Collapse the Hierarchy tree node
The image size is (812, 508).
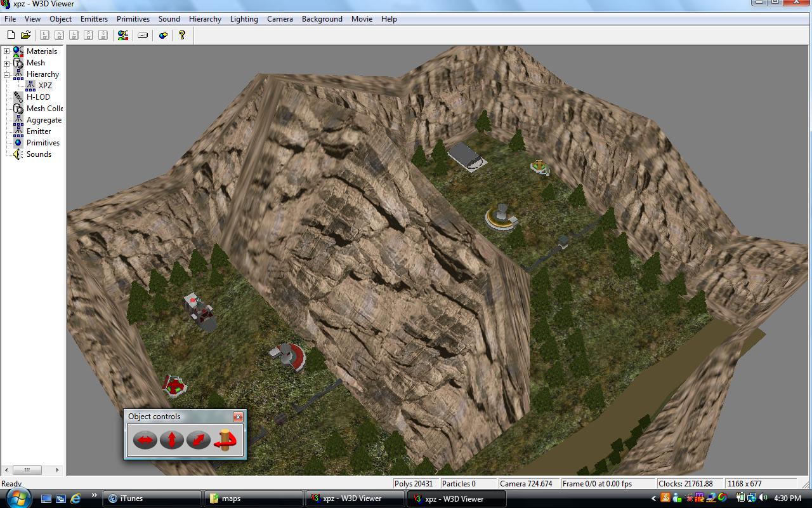(x=7, y=74)
